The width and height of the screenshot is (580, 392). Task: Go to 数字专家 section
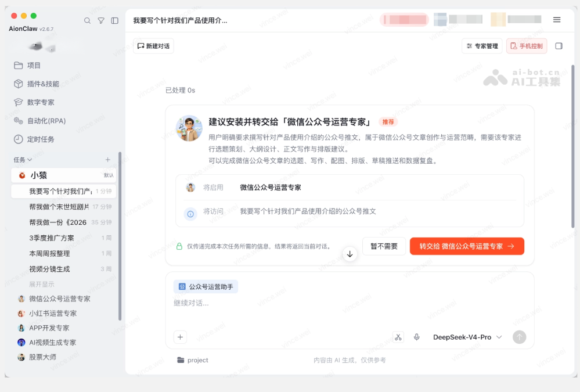(34, 102)
